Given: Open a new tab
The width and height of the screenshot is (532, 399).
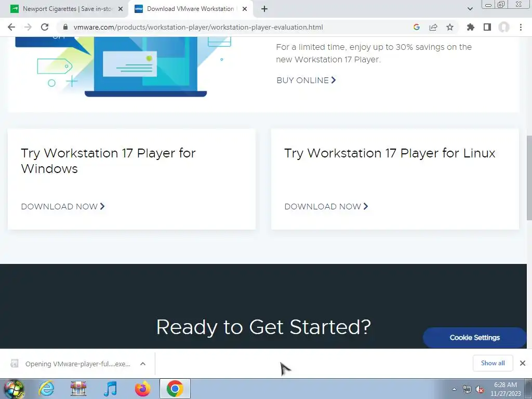Looking at the screenshot, I should pos(264,9).
